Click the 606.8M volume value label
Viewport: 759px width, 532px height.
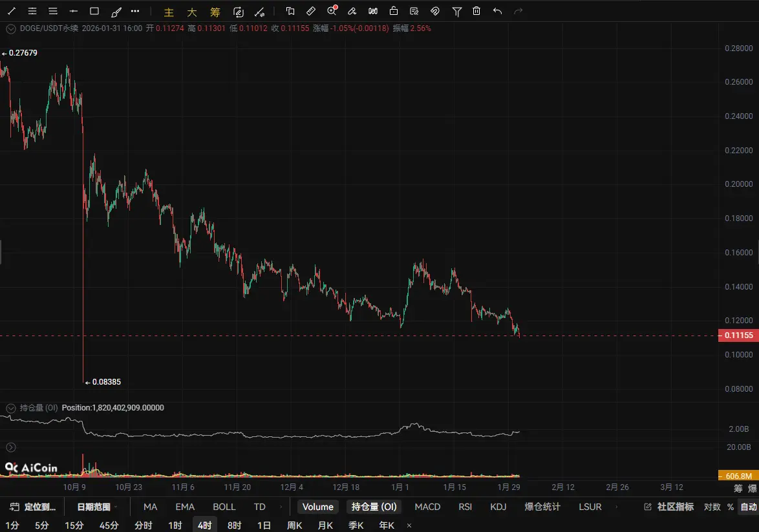[x=738, y=476]
